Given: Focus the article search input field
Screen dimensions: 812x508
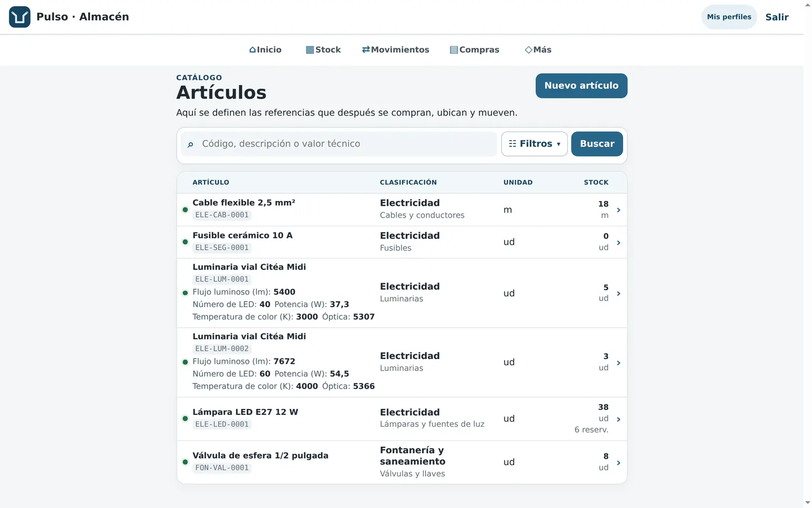Looking at the screenshot, I should (339, 144).
